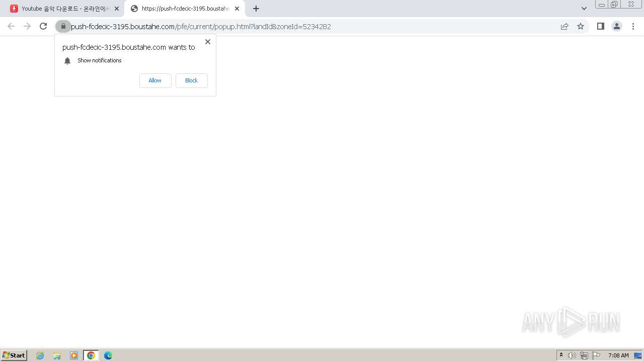
Task: Open the Windows Start menu
Action: [14, 355]
